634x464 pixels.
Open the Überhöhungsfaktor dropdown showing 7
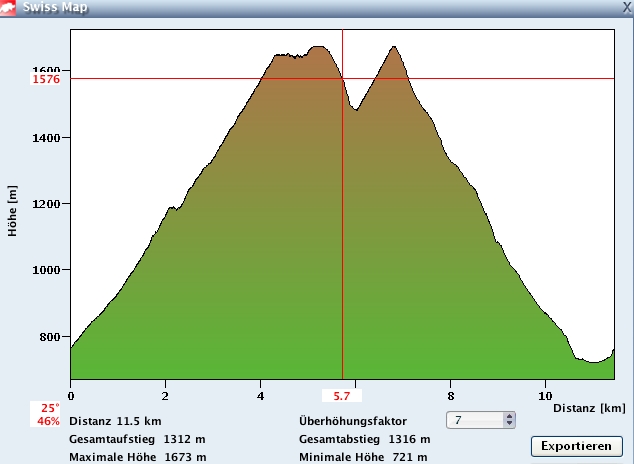(x=476, y=421)
